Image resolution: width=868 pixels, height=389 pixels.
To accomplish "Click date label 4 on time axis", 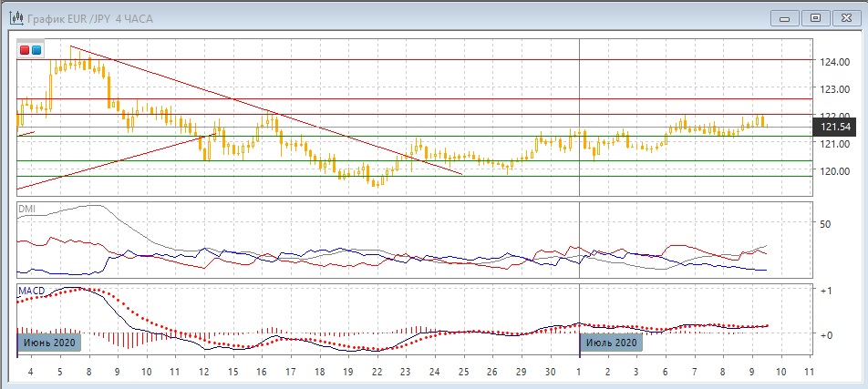I will pos(31,372).
